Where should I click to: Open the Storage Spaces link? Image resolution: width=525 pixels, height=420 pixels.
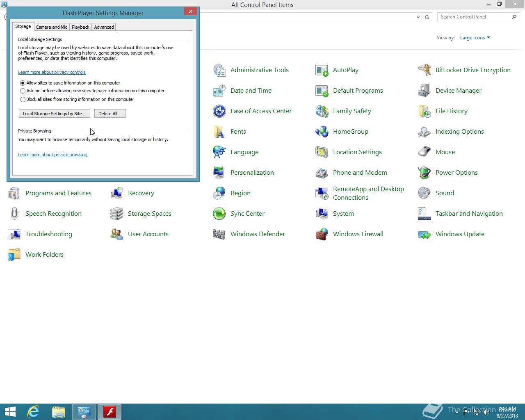[150, 214]
